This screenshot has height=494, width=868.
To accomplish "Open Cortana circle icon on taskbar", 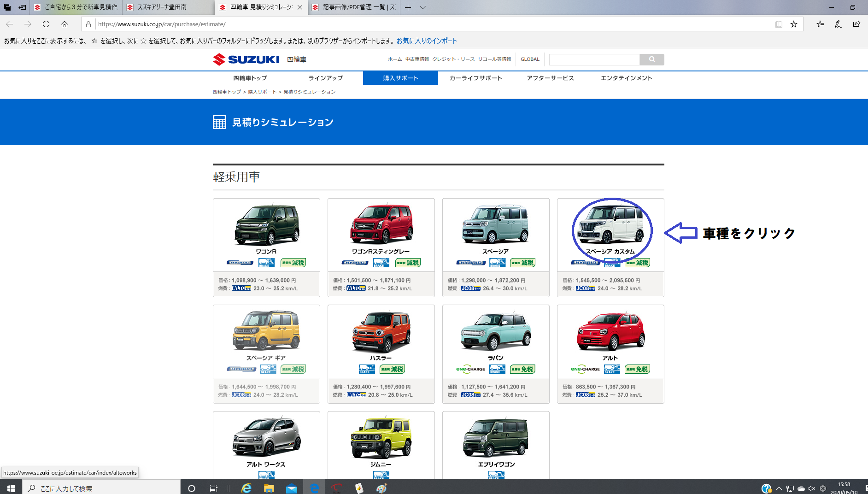I will tap(192, 488).
